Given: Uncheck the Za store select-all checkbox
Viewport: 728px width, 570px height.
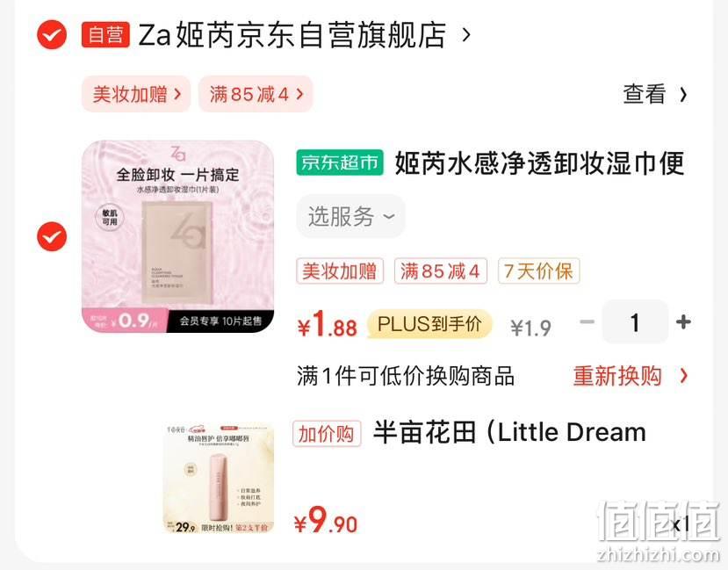Looking at the screenshot, I should point(52,35).
